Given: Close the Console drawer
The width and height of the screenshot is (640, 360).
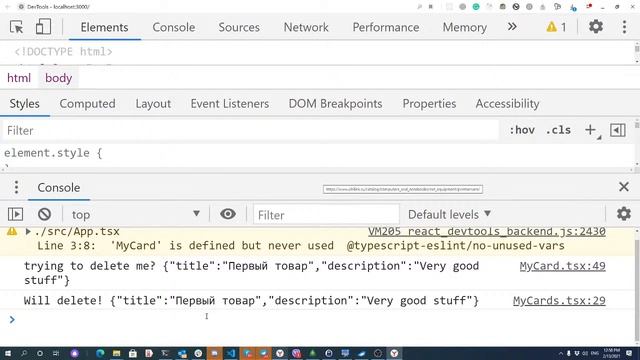Looking at the screenshot, I should pyautogui.click(x=624, y=187).
